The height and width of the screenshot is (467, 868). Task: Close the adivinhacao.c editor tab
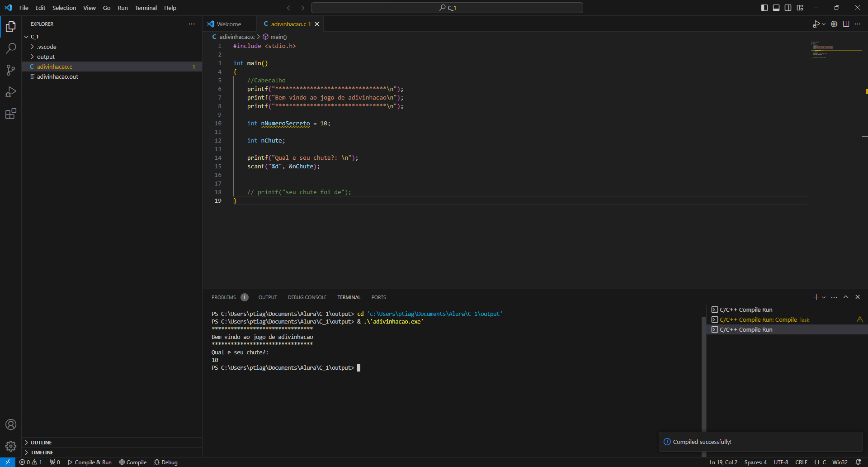(x=317, y=24)
